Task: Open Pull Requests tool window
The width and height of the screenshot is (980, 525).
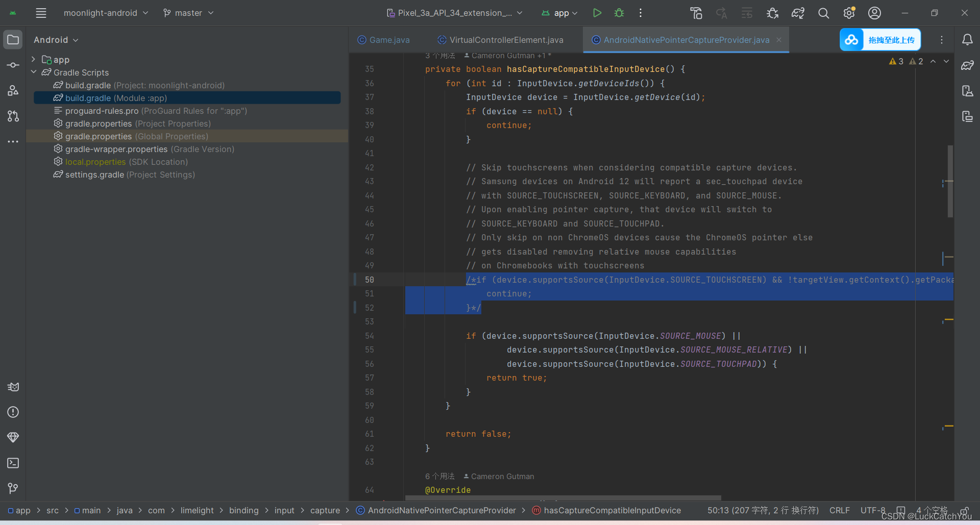Action: pyautogui.click(x=13, y=116)
